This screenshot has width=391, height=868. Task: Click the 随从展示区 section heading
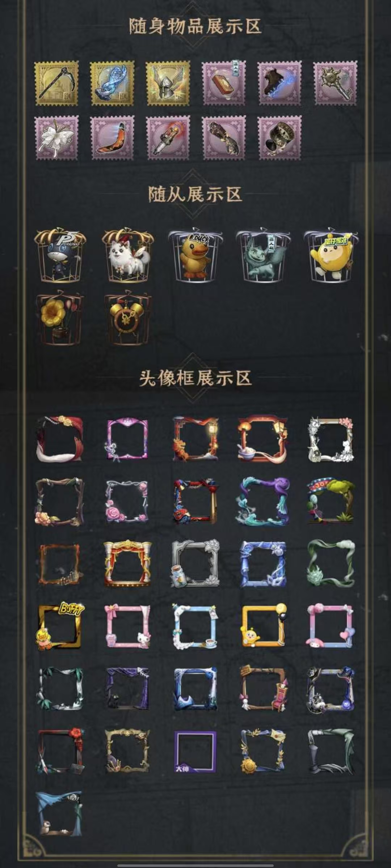(195, 194)
